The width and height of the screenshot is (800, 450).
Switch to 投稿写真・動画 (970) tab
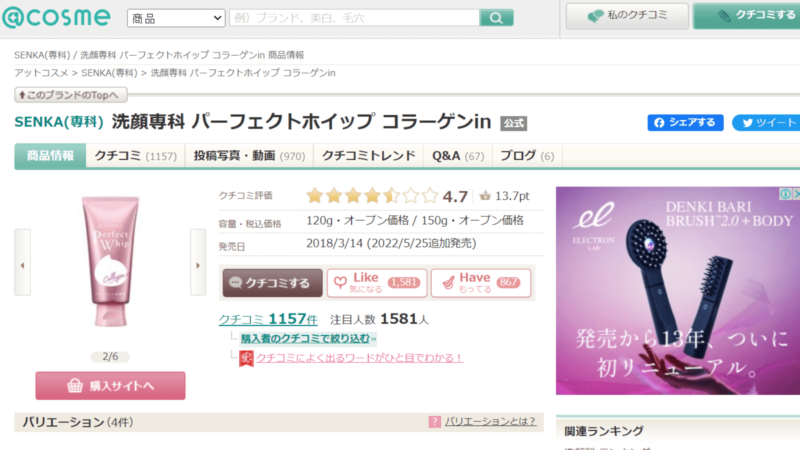coord(249,156)
